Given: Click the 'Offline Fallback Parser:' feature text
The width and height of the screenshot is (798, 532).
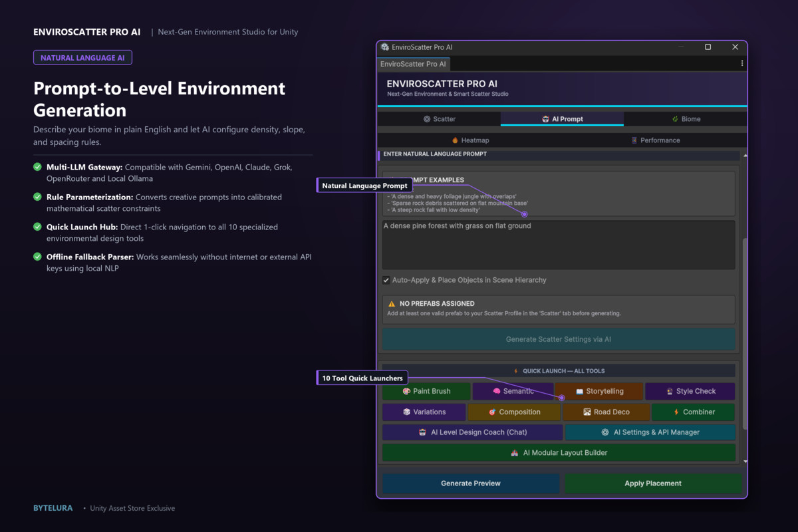Looking at the screenshot, I should (x=90, y=257).
